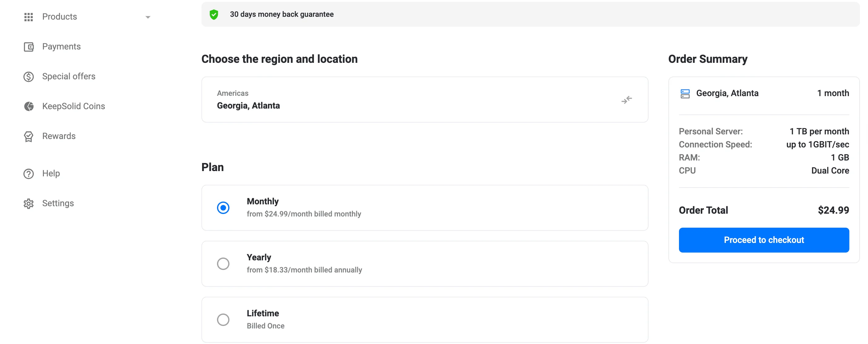Click the Products grid icon

point(29,17)
